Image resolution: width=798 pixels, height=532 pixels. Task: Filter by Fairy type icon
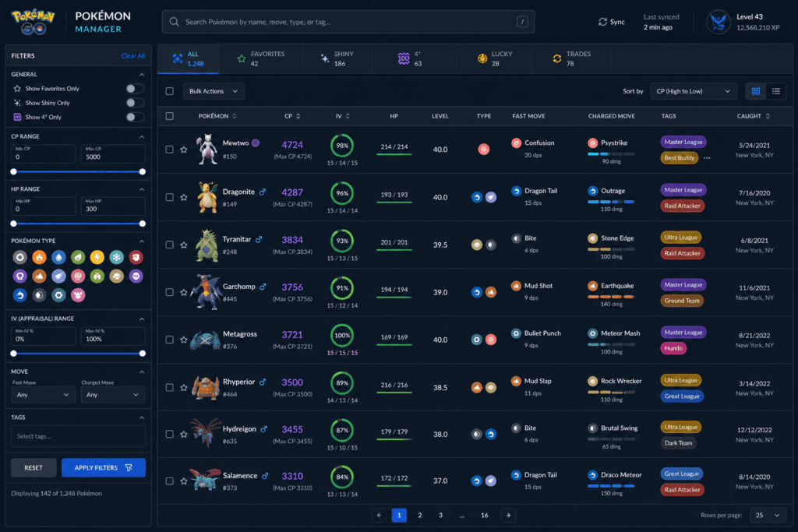tap(78, 295)
